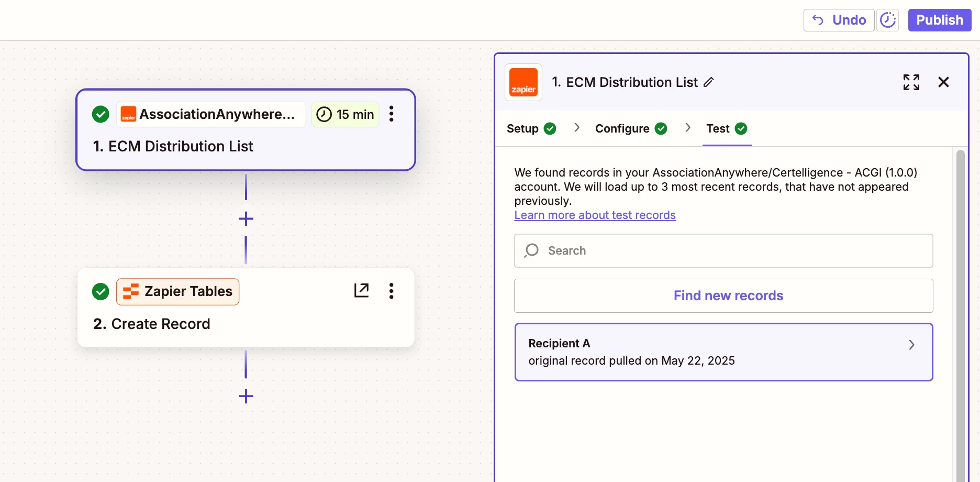Viewport: 980px width, 482px height.
Task: Add step between trigger and Create Record
Action: (x=246, y=218)
